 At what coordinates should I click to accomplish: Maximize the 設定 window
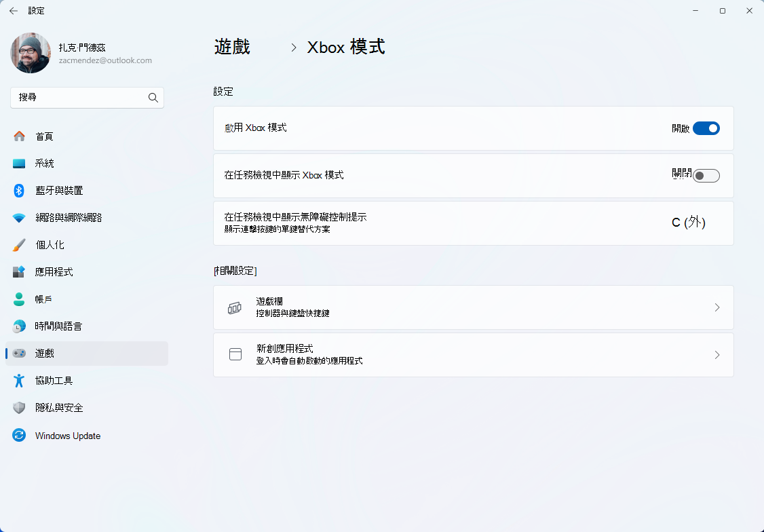pyautogui.click(x=723, y=11)
